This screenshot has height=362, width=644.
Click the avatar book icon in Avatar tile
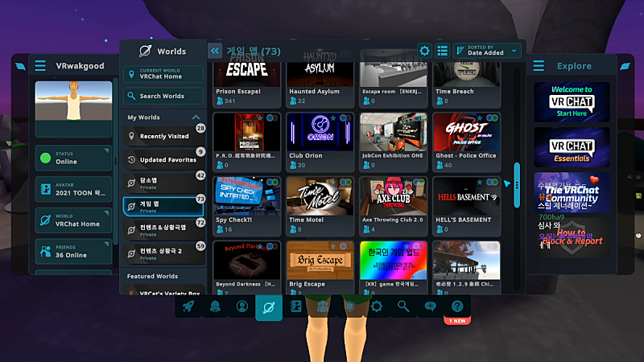click(x=45, y=189)
